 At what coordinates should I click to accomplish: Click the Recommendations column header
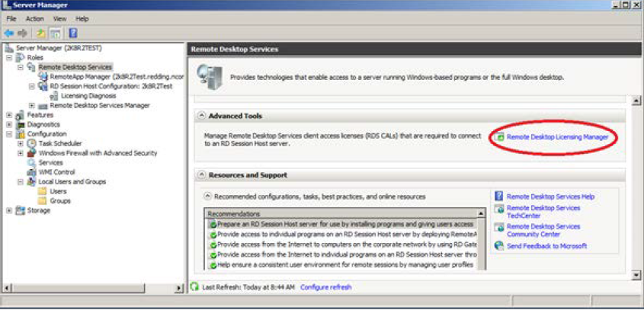coord(341,213)
